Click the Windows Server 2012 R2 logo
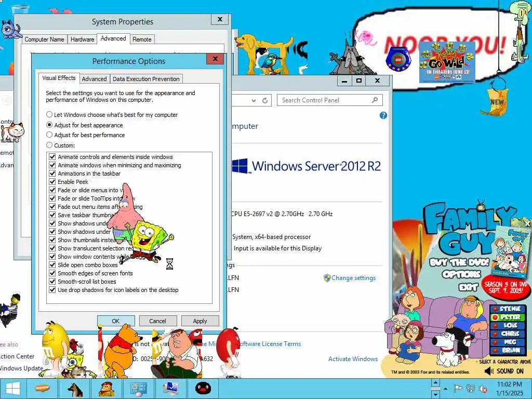Viewport: 532px width, 399px height. (307, 166)
